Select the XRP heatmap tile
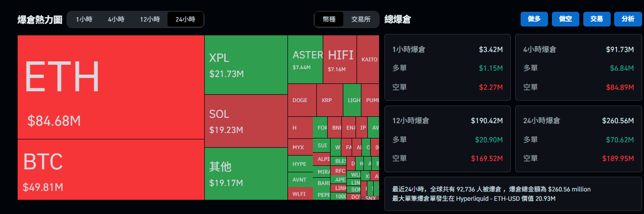644x214 pixels. pos(329,100)
